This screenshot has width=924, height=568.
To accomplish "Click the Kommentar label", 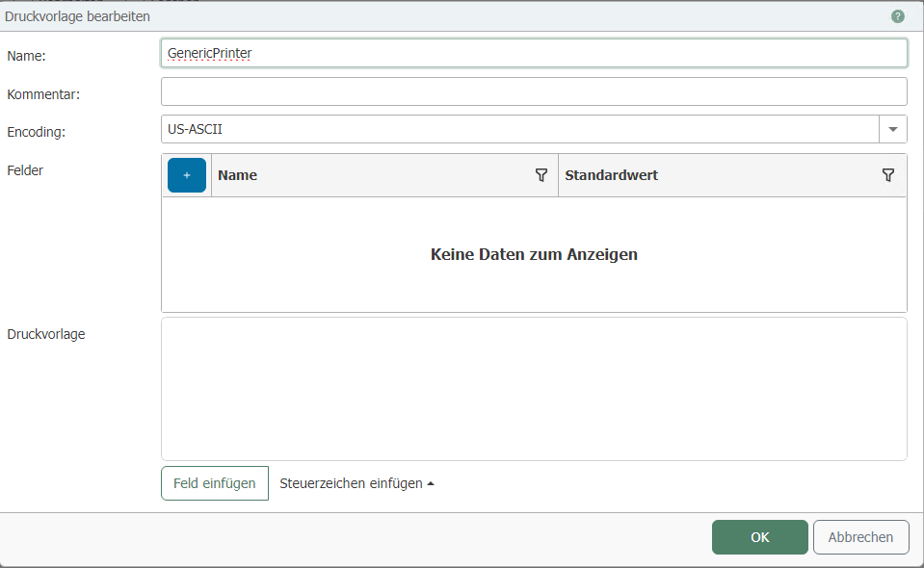I will click(43, 94).
